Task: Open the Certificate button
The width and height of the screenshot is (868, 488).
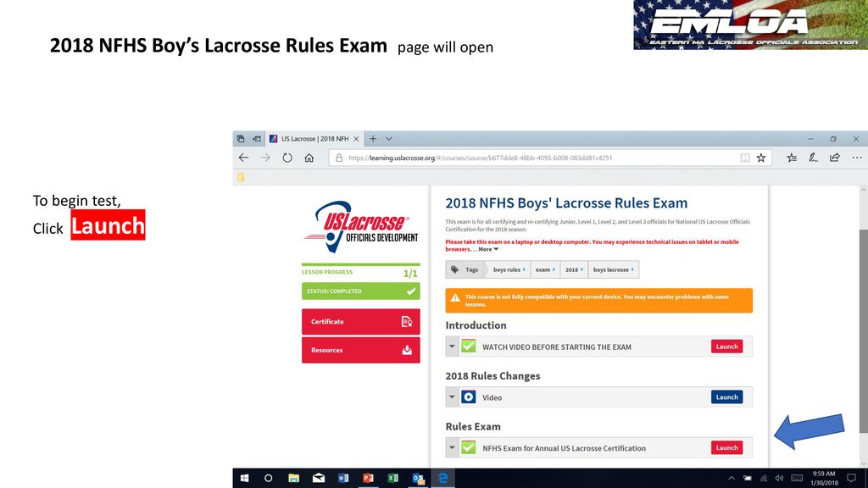Action: [361, 321]
